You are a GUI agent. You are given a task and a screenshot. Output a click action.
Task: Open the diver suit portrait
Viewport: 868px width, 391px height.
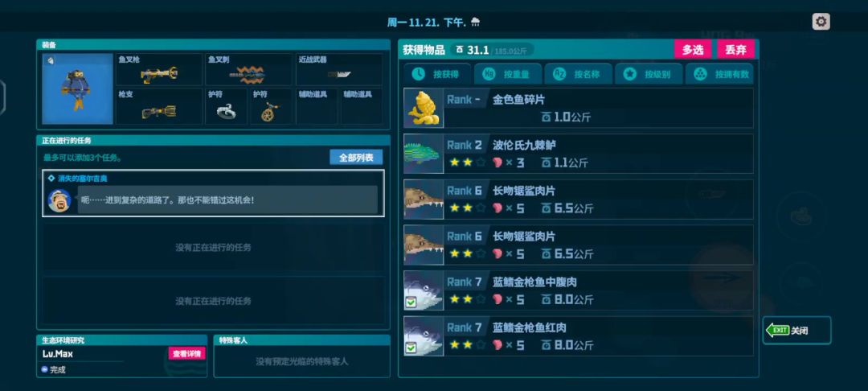tap(78, 88)
